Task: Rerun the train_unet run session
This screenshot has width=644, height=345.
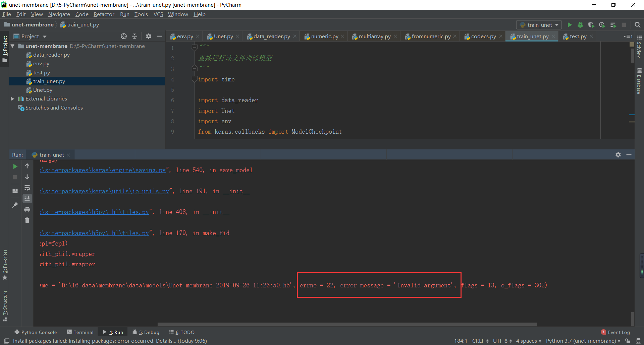Action: pos(15,166)
